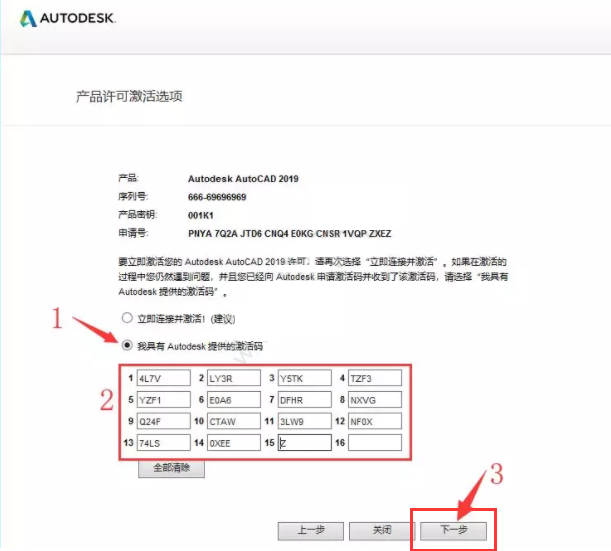The image size is (611, 551).
Task: Click the 申请号 label
Action: point(133,233)
